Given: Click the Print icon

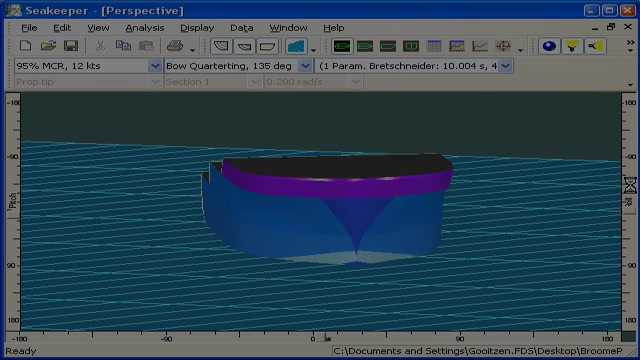Looking at the screenshot, I should pyautogui.click(x=175, y=46).
